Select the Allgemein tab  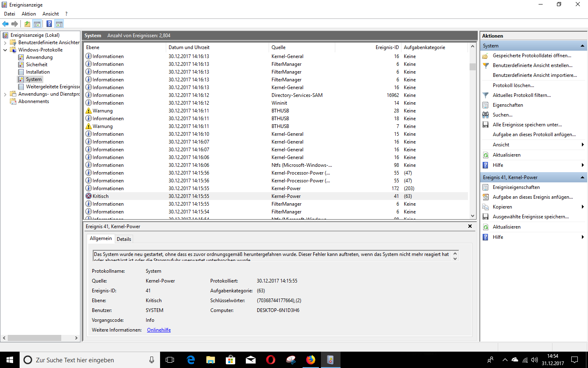tap(101, 238)
